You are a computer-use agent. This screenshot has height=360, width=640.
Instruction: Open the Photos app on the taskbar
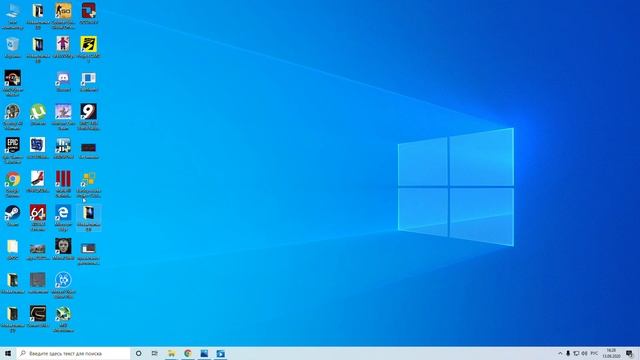coord(204,353)
